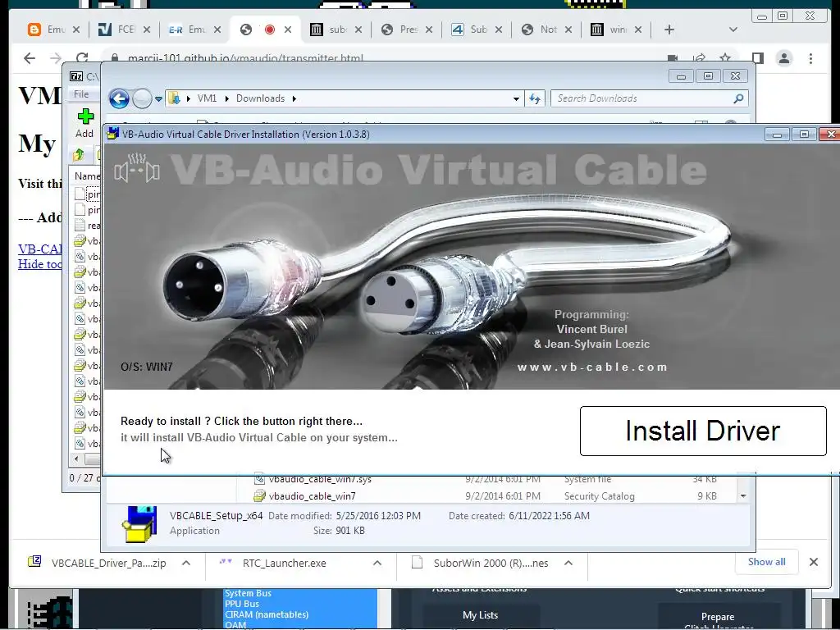Refresh the Downloads folder in Explorer
The width and height of the screenshot is (840, 630).
pyautogui.click(x=535, y=98)
